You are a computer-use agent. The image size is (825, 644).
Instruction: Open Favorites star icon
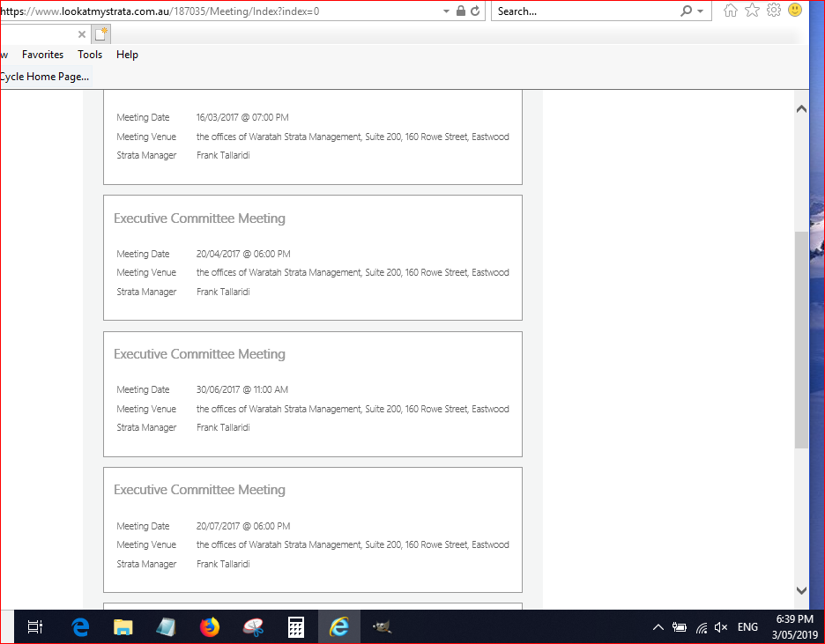click(753, 10)
